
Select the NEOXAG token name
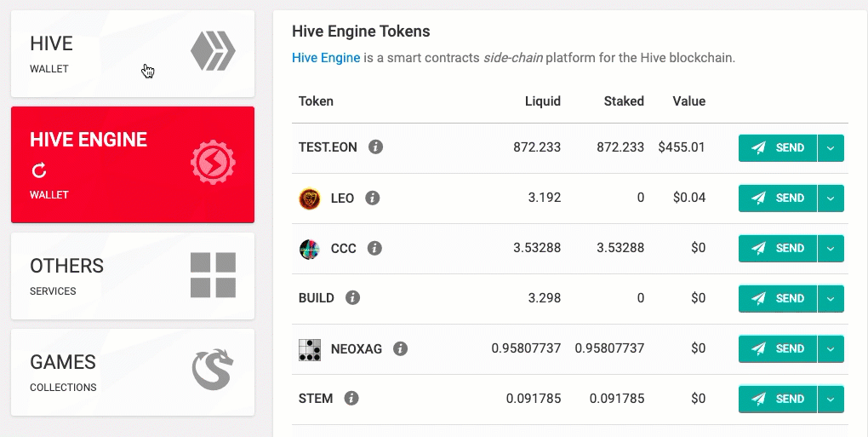(357, 349)
